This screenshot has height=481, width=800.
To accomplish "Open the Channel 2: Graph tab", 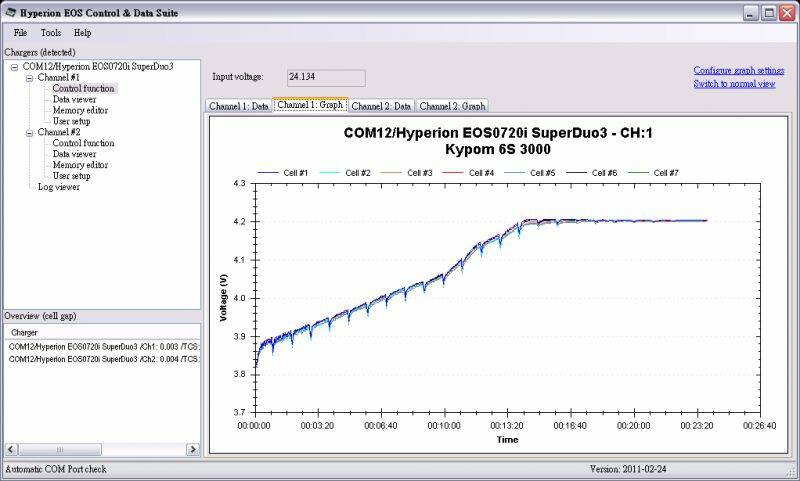I will [452, 106].
